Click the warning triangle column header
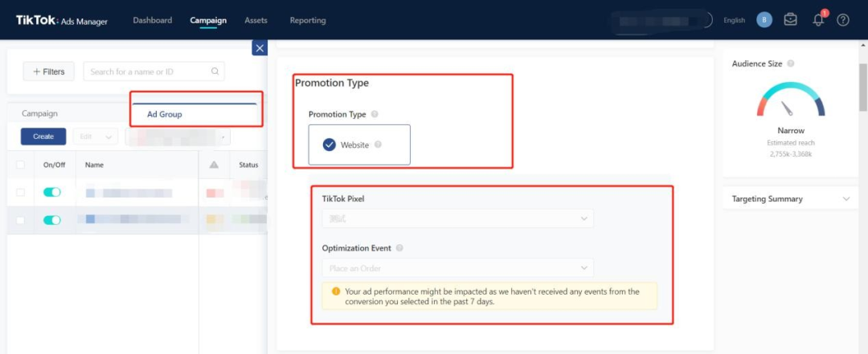 pyautogui.click(x=214, y=165)
